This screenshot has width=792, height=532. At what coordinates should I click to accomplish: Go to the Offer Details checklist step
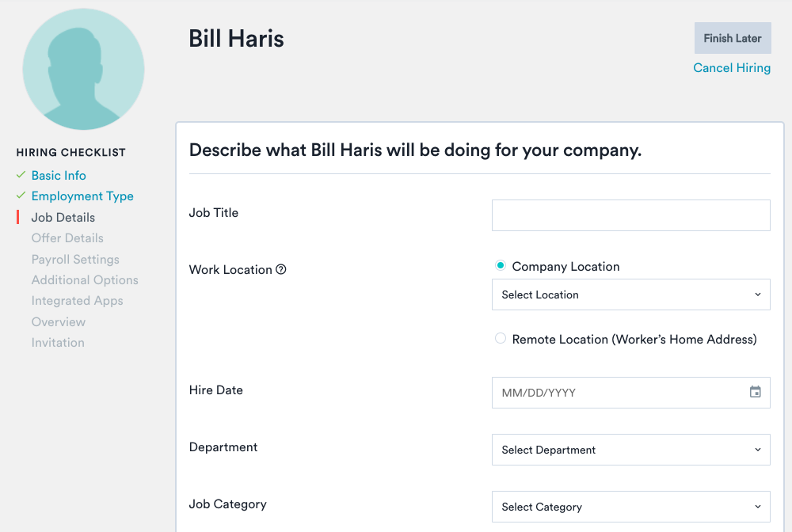pyautogui.click(x=67, y=237)
